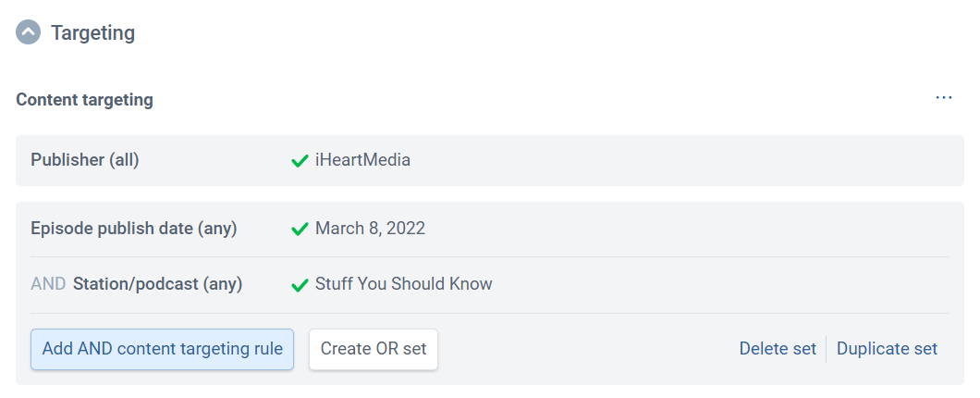Click the Stuff You Should Know value

click(403, 284)
